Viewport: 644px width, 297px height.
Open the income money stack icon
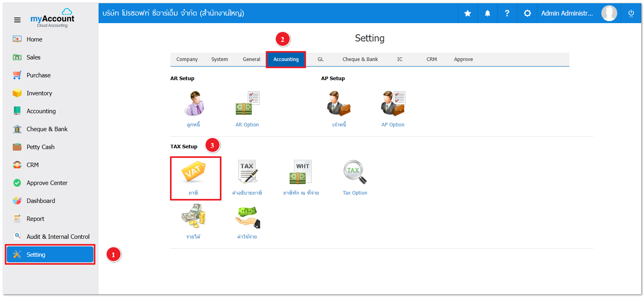tap(194, 216)
